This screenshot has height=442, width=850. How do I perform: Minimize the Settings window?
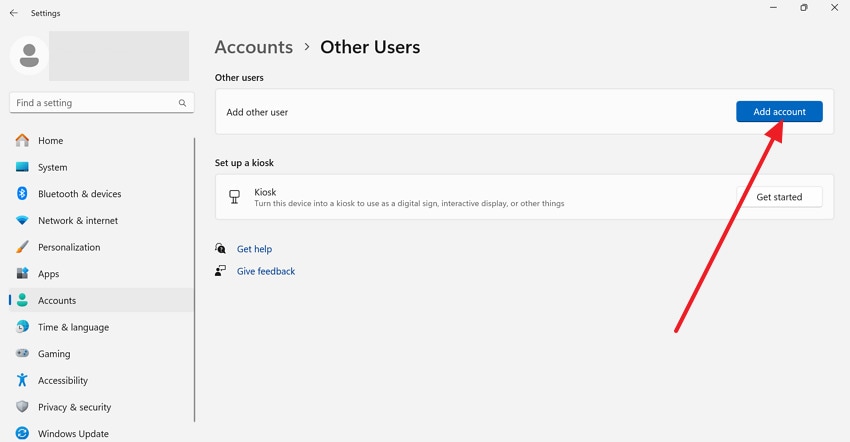774,8
